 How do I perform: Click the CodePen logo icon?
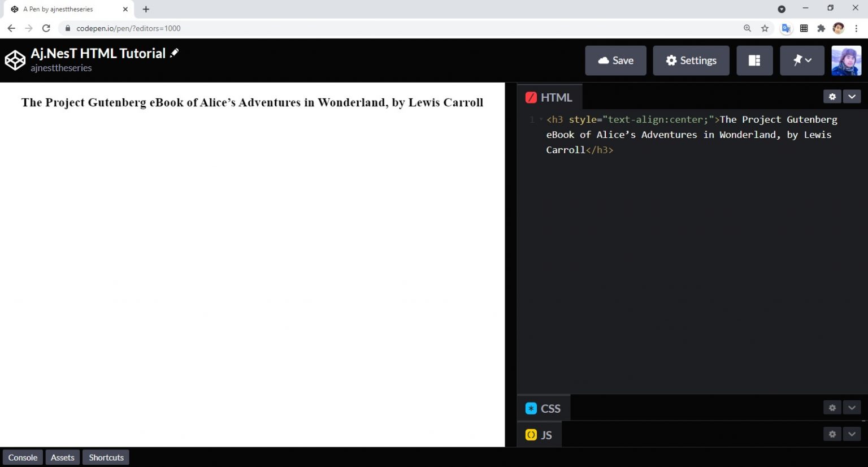[15, 60]
